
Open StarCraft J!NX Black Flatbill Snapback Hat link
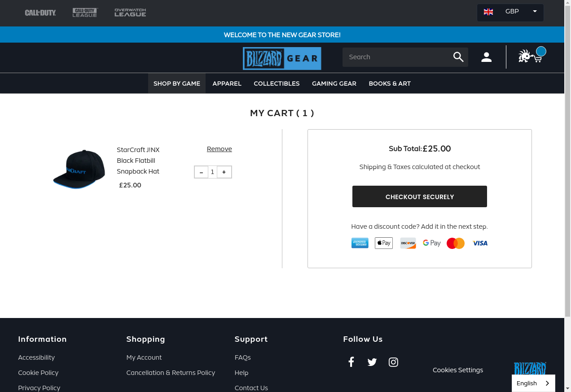(x=138, y=161)
